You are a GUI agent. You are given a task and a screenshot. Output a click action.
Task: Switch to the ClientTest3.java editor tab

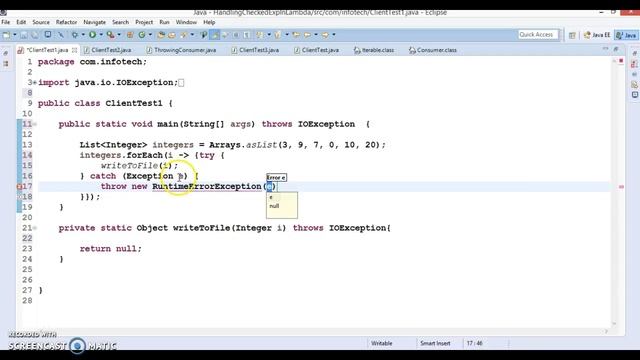click(255, 50)
